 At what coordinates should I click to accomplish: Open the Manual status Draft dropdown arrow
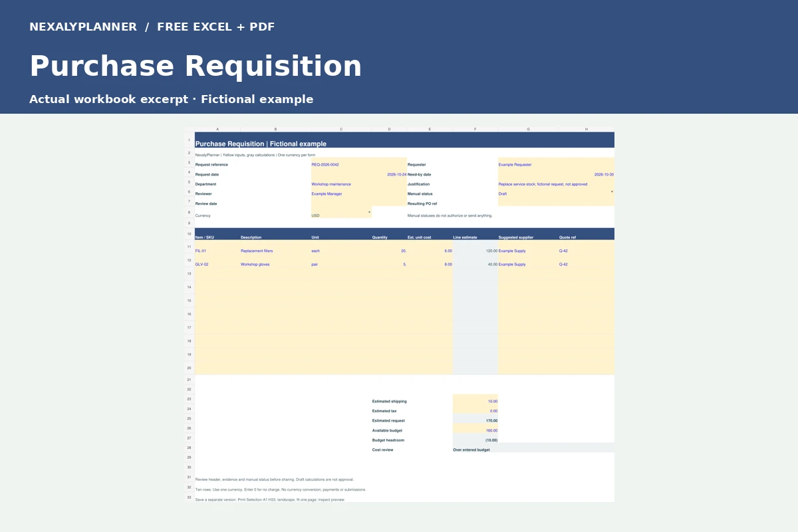(612, 192)
